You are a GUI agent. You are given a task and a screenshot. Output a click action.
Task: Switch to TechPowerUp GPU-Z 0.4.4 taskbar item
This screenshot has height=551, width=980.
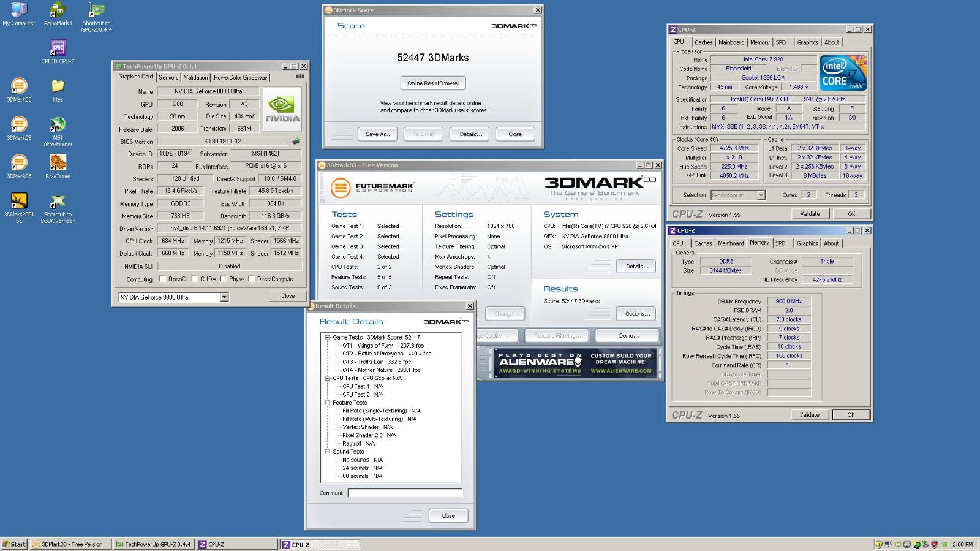[154, 544]
